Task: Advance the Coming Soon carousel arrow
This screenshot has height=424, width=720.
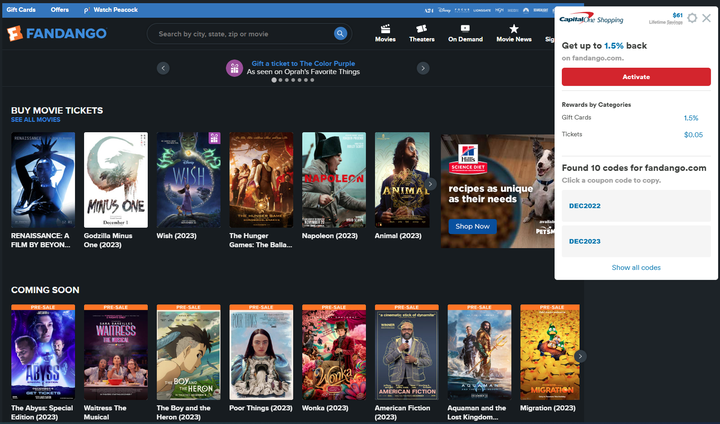Action: pos(580,356)
